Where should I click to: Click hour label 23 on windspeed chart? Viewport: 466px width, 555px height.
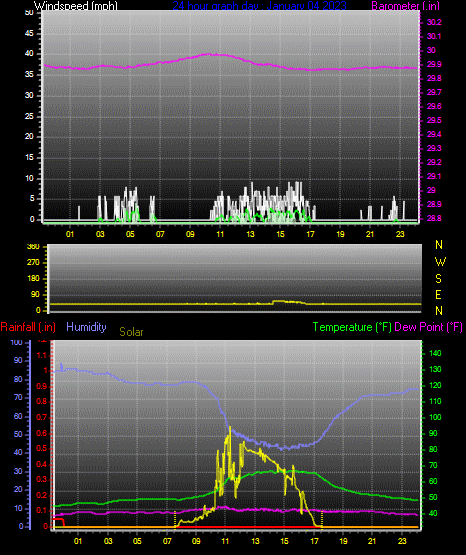coord(400,234)
